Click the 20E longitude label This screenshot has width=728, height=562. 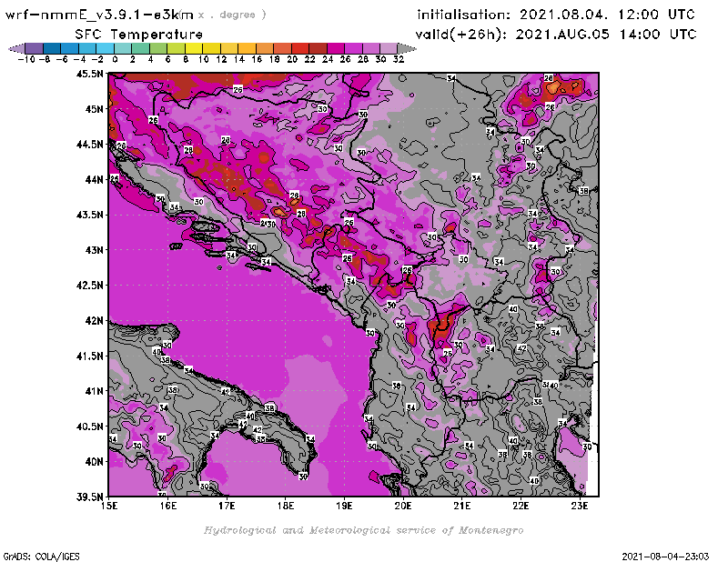click(403, 506)
